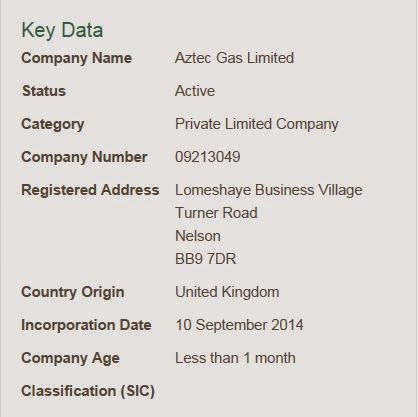The width and height of the screenshot is (418, 417).
Task: Select the Nelson town line
Action: (198, 236)
